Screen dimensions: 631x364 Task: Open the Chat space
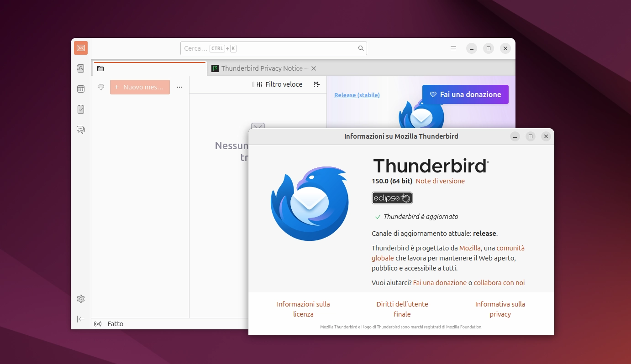(81, 130)
